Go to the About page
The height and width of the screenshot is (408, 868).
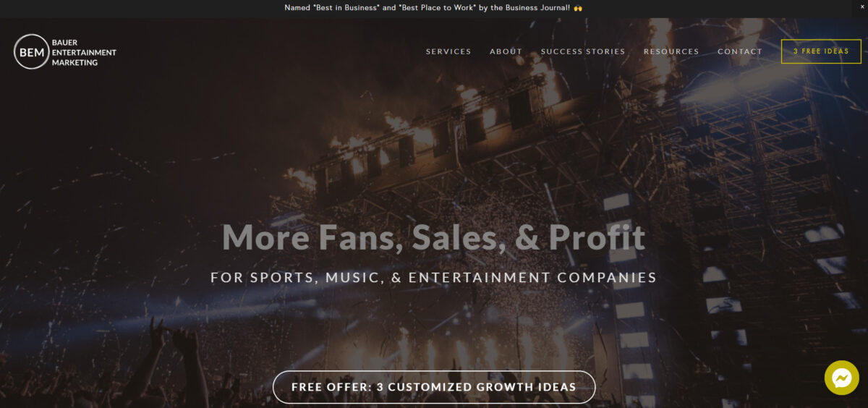point(506,51)
